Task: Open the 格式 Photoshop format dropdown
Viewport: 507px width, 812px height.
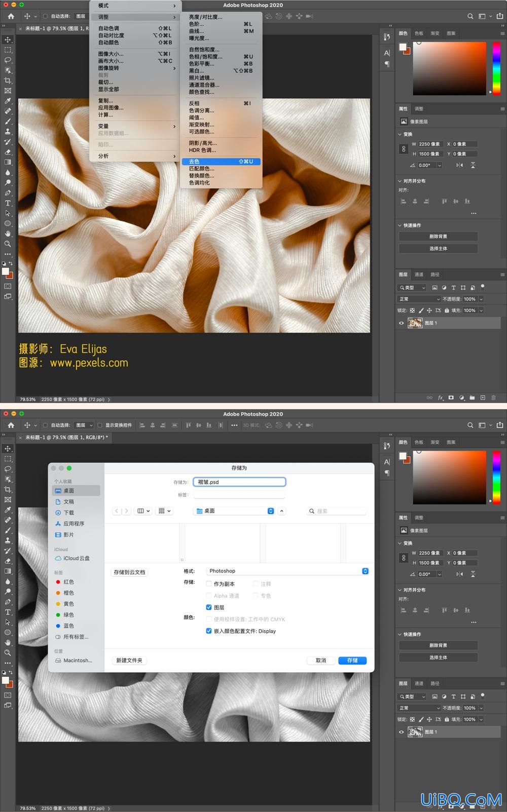Action: 287,571
